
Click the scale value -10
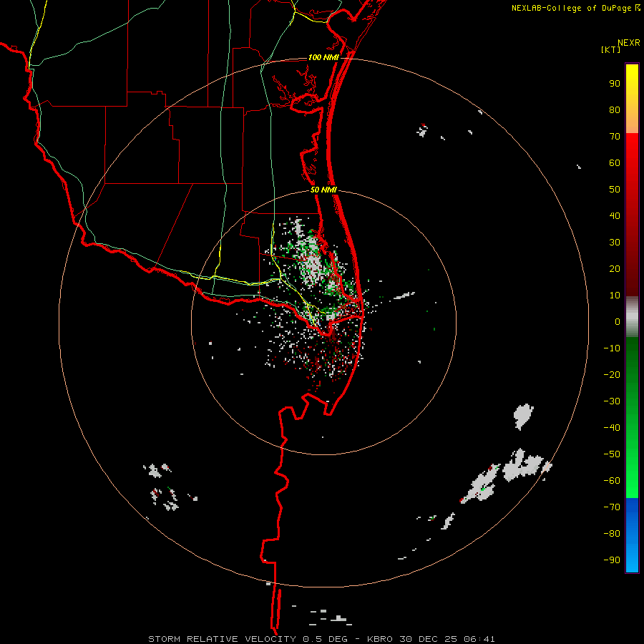click(612, 348)
